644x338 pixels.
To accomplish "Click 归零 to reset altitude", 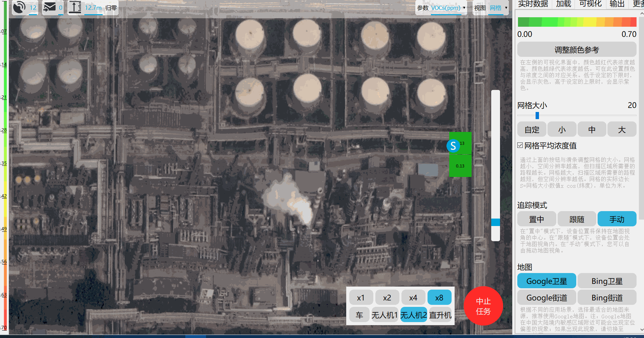I will [x=111, y=8].
